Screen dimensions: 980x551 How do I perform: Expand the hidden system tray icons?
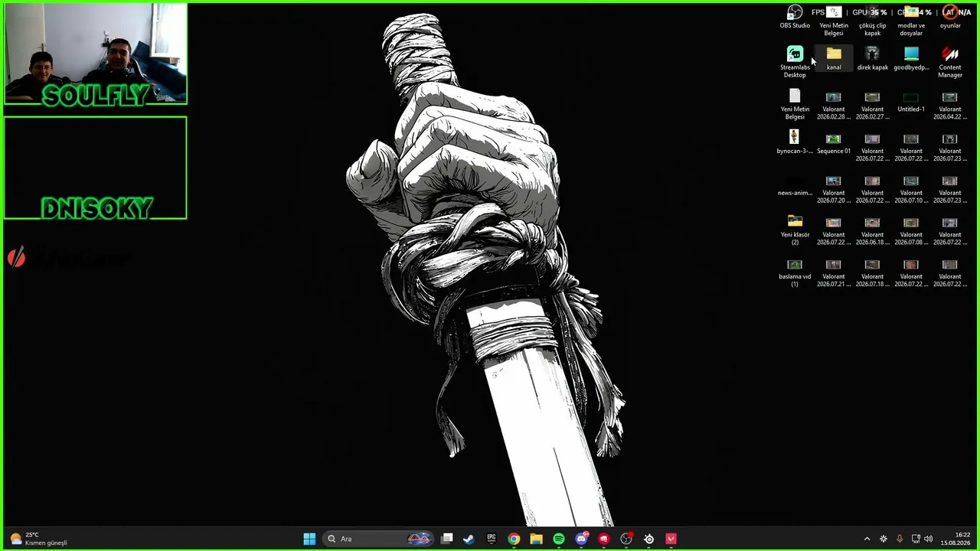click(x=867, y=539)
